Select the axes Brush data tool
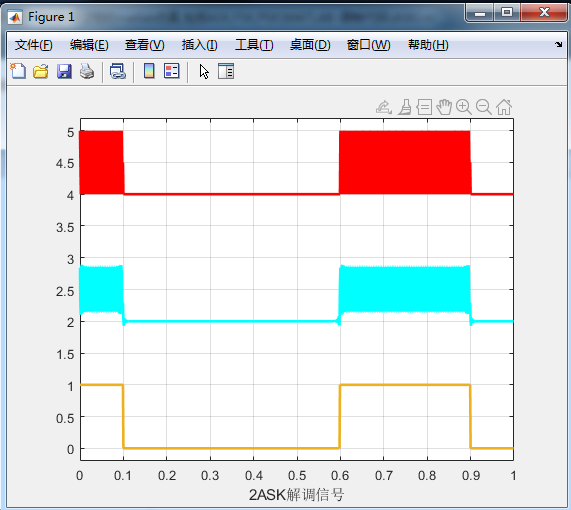Image resolution: width=571 pixels, height=510 pixels. [x=405, y=107]
